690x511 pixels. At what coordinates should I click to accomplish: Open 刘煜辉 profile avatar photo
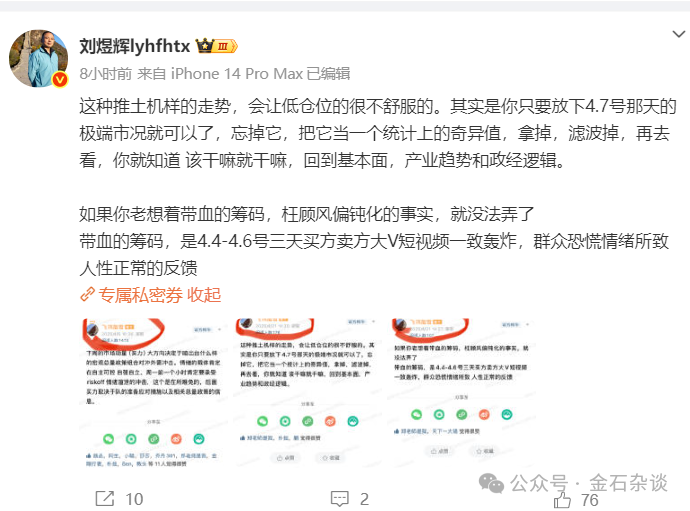pyautogui.click(x=38, y=58)
